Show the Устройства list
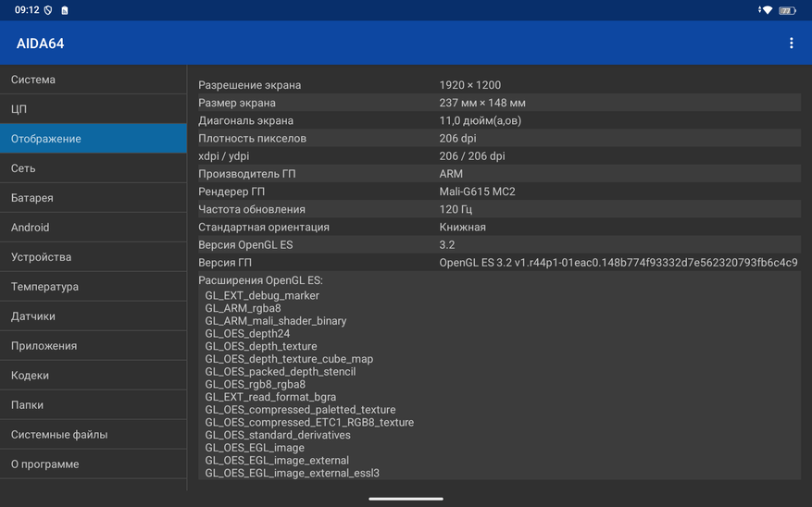 tap(93, 257)
